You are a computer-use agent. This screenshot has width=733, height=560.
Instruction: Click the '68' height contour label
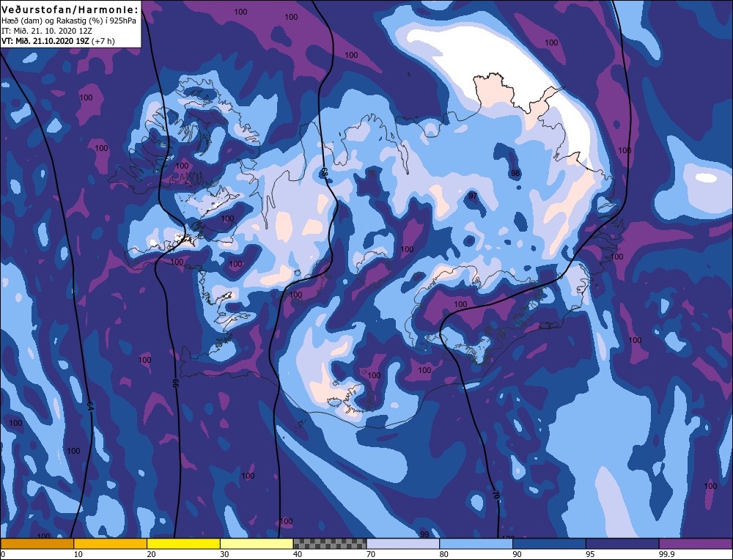(x=323, y=172)
